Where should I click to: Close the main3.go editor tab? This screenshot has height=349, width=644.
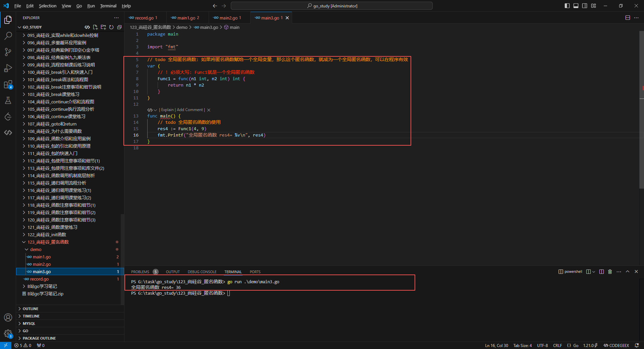coord(287,18)
